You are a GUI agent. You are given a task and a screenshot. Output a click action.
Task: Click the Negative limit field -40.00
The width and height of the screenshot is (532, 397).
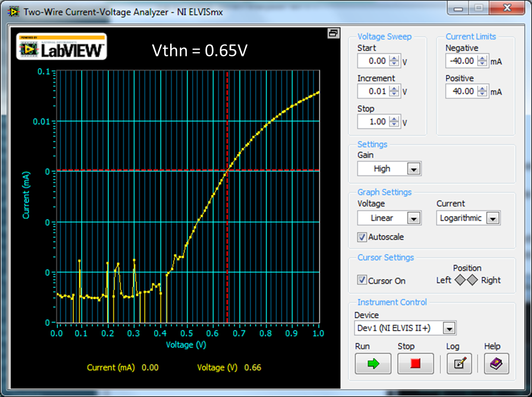[462, 61]
